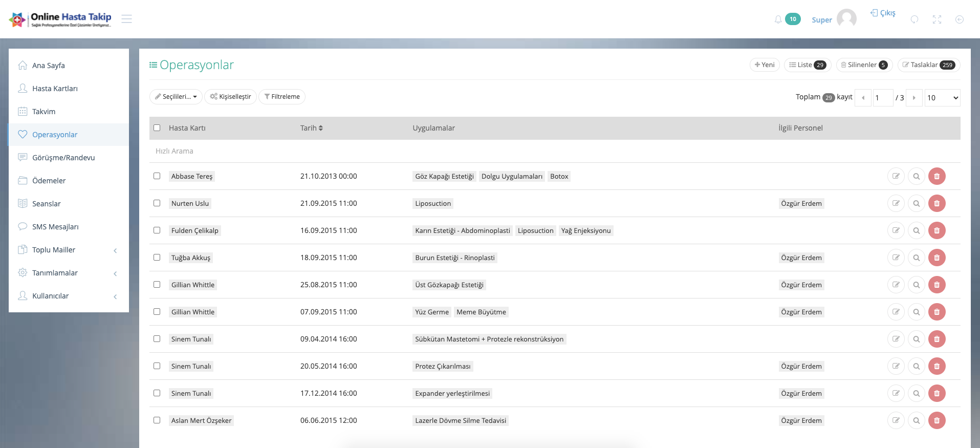Select all rows with header checkbox

tap(157, 128)
